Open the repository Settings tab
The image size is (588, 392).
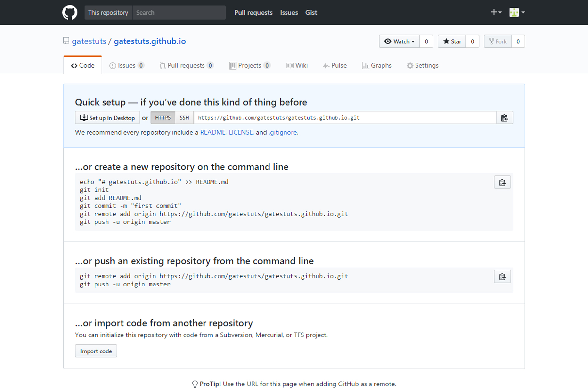[422, 65]
